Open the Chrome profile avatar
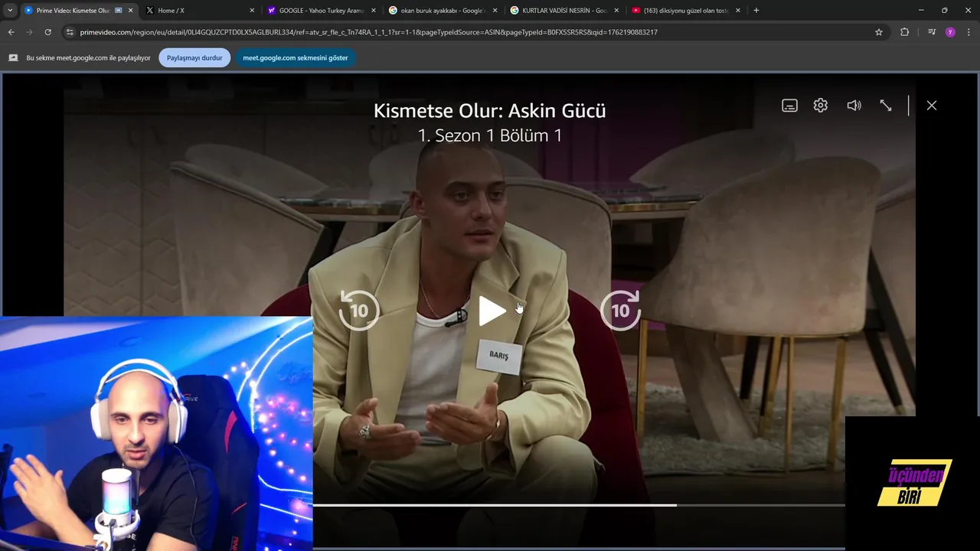The height and width of the screenshot is (551, 980). (x=950, y=32)
